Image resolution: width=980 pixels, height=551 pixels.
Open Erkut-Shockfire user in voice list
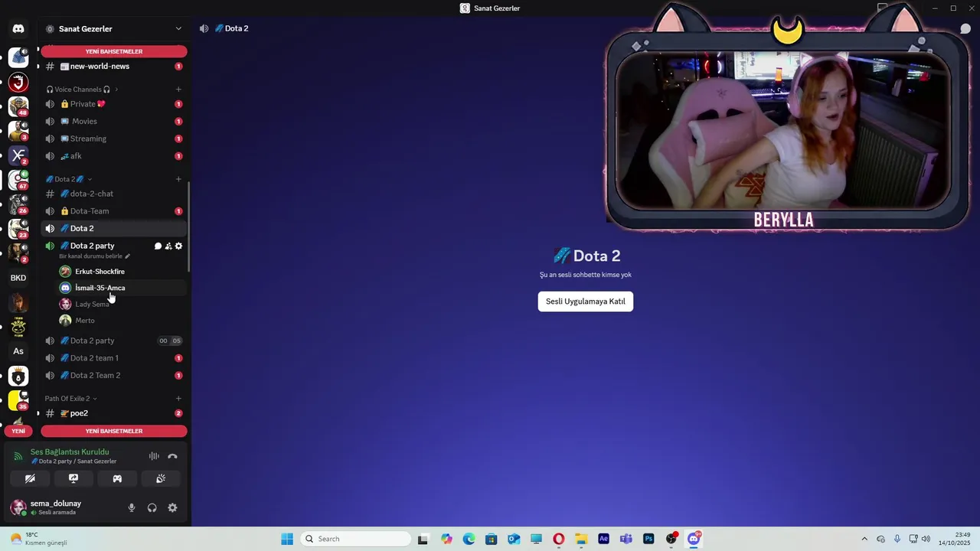[x=122, y=272]
